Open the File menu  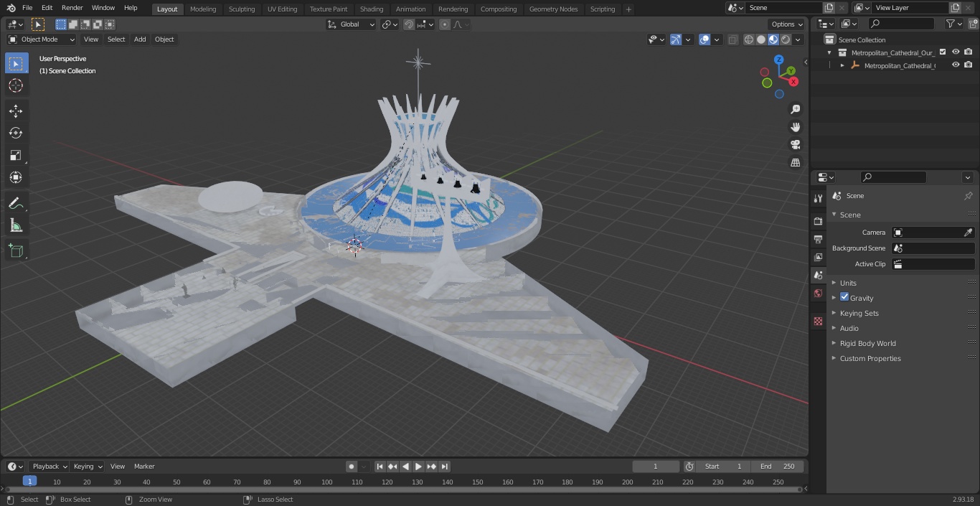pos(27,8)
